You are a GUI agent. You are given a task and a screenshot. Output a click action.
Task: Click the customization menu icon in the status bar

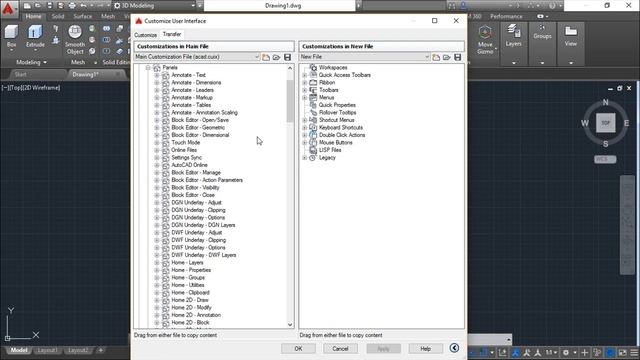pos(634,352)
